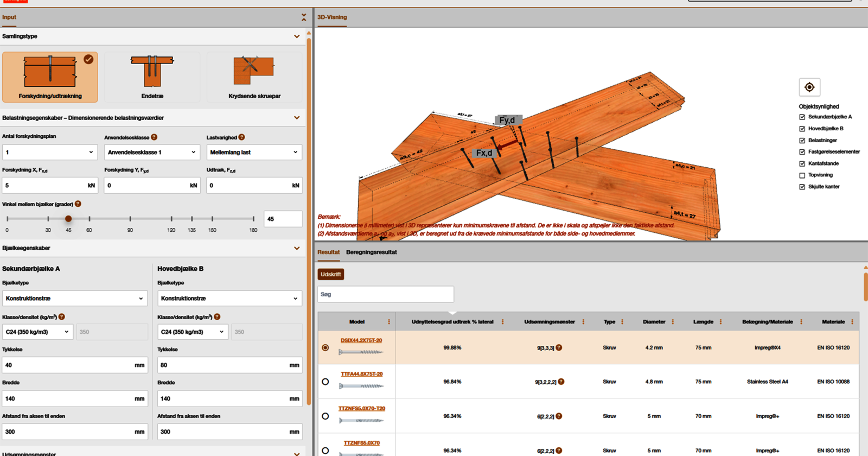
Task: Click the angle slider handle at 45
Action: click(68, 219)
